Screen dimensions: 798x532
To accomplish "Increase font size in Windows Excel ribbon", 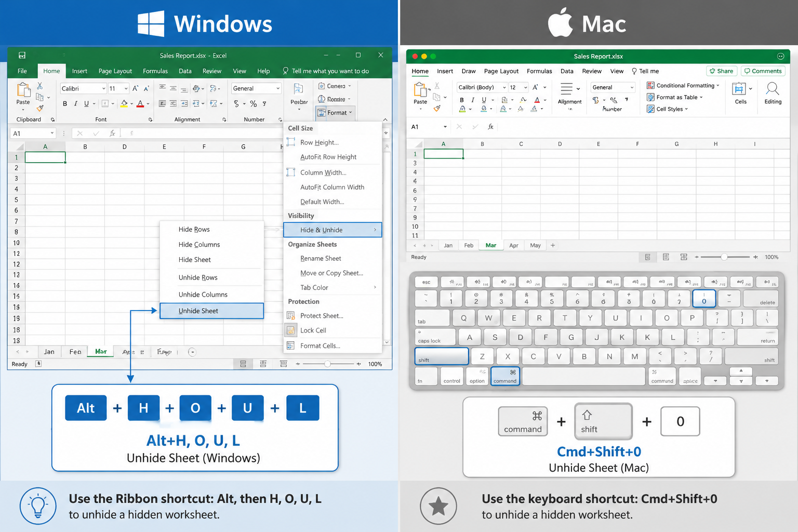I will [136, 88].
